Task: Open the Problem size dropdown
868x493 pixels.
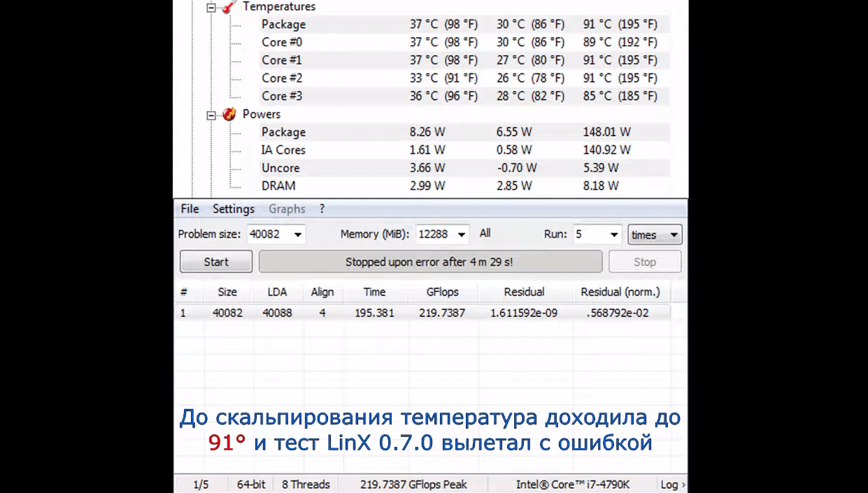Action: (x=298, y=235)
